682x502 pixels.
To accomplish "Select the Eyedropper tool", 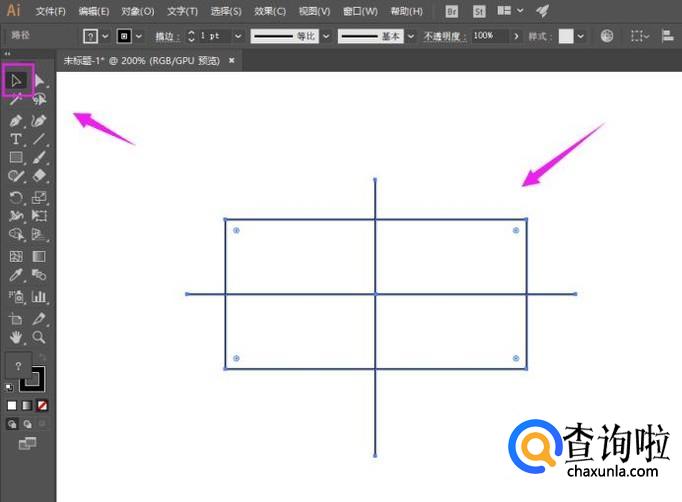I will [x=16, y=275].
